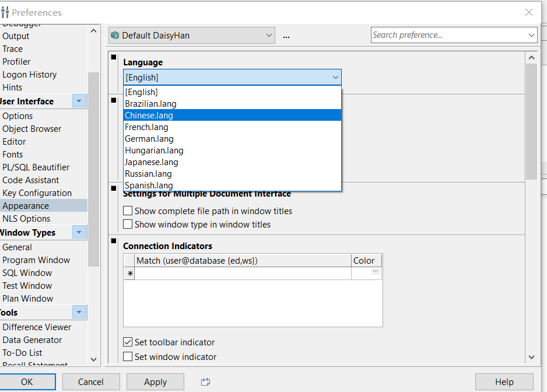Expand the Window Types category dropdown

tap(79, 232)
